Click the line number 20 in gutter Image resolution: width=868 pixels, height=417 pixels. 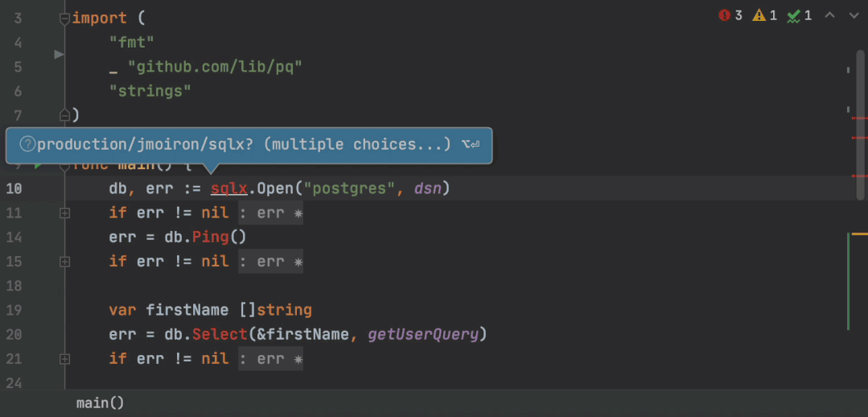pyautogui.click(x=14, y=335)
